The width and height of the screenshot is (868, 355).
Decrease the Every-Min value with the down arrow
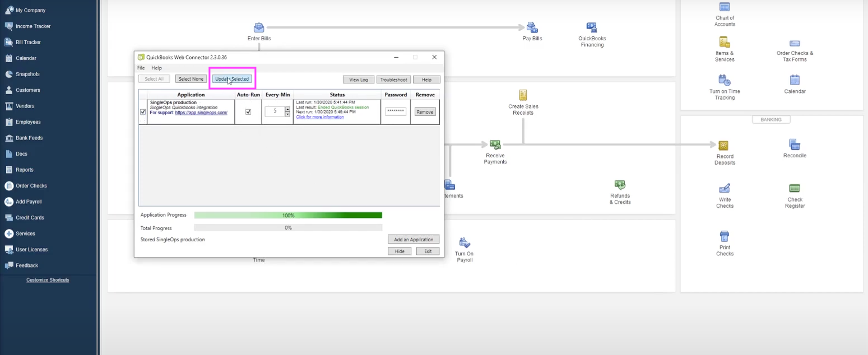pos(287,114)
